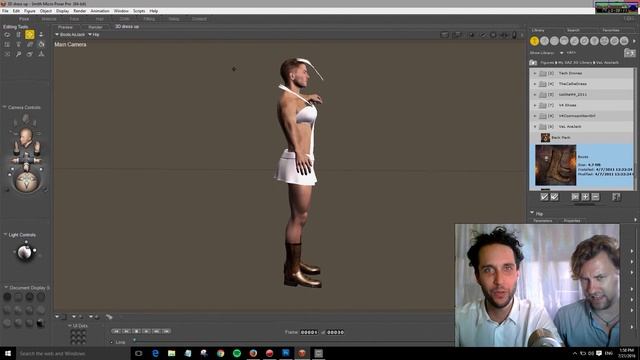Viewport: 640px width, 360px height.
Task: Click the total frames field
Action: click(335, 332)
